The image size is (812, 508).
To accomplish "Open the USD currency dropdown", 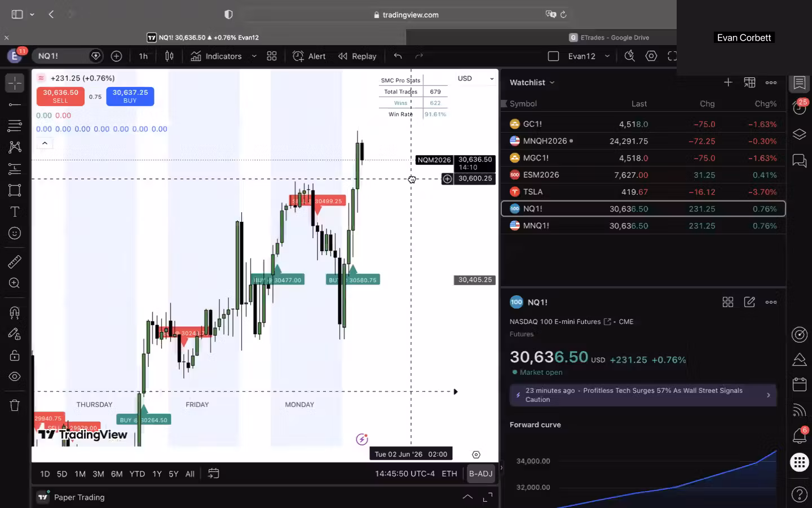I will [x=475, y=78].
